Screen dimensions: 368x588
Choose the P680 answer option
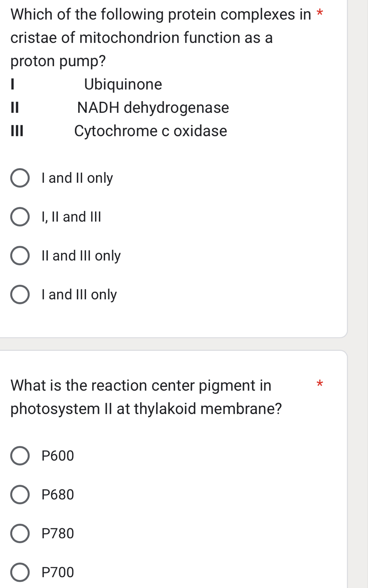(20, 494)
